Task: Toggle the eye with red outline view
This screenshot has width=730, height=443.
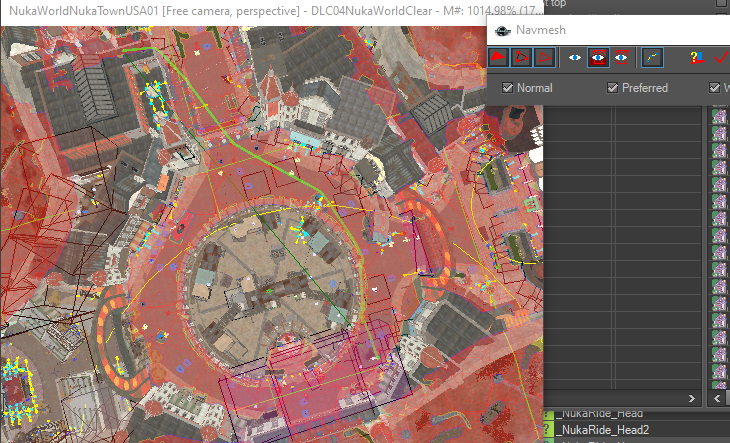Action: click(621, 58)
